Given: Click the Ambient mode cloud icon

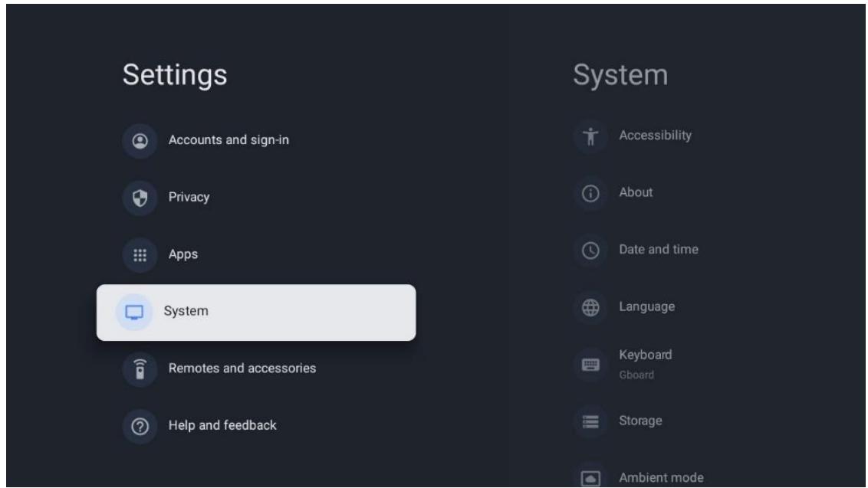Looking at the screenshot, I should coord(590,478).
